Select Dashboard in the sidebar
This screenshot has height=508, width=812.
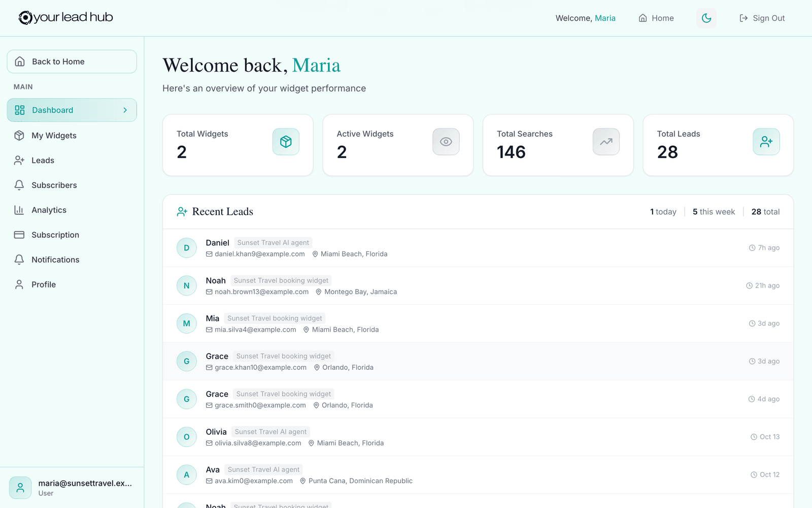pyautogui.click(x=72, y=110)
